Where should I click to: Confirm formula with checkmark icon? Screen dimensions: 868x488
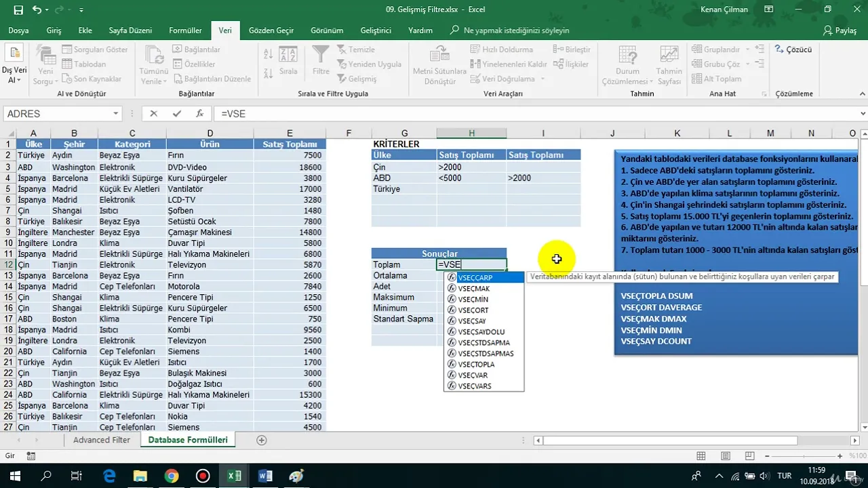pos(176,114)
